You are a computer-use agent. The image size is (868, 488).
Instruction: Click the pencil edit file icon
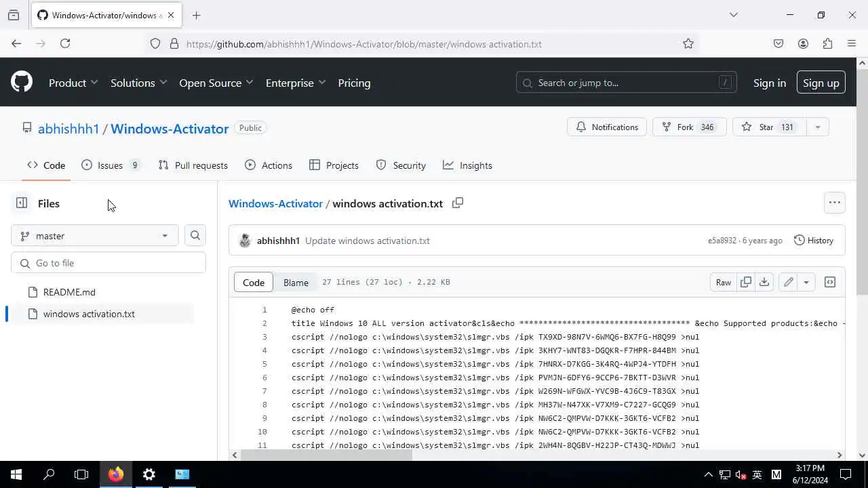(x=788, y=282)
